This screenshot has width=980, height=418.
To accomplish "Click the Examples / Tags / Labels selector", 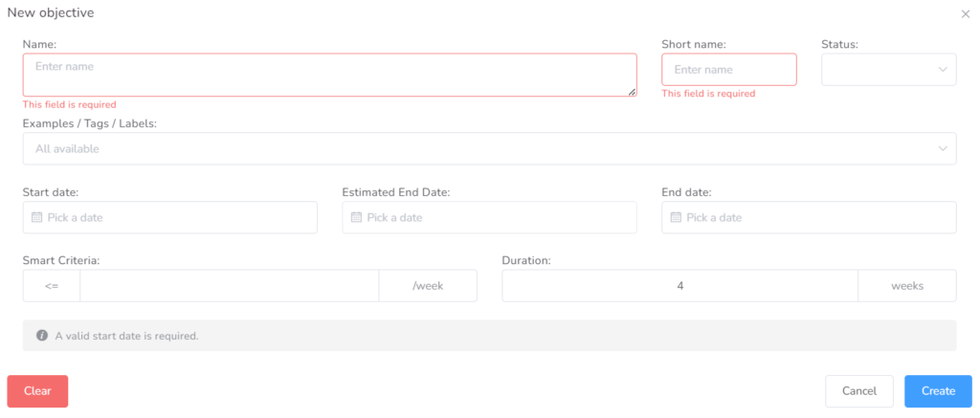I will coord(479,148).
